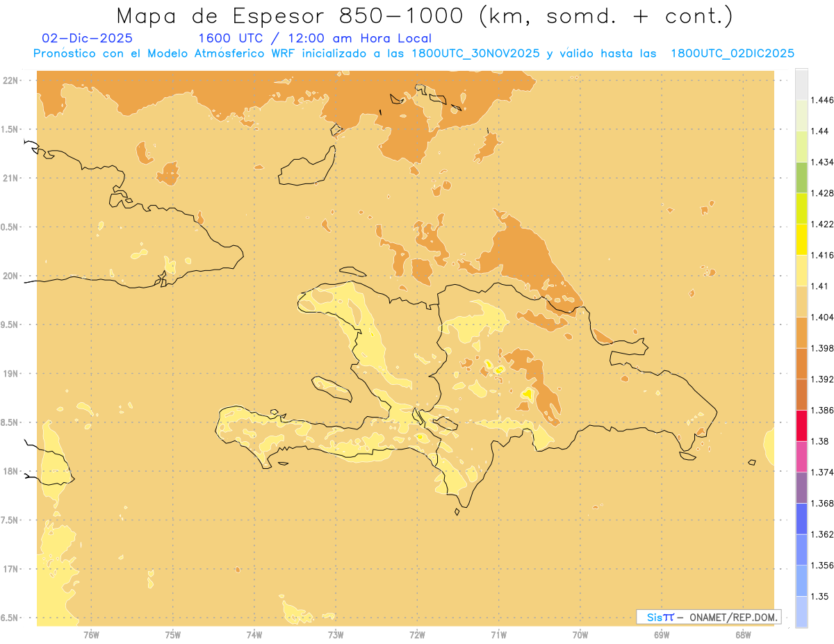Click the yellow color bar segment between 1.416 and 1.422
834x644 pixels.
point(801,240)
